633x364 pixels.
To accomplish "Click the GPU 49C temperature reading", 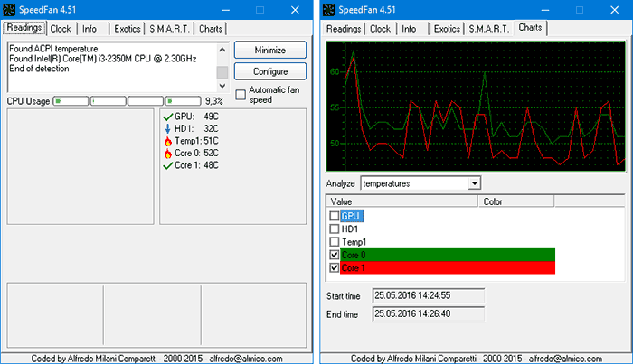I will [196, 117].
